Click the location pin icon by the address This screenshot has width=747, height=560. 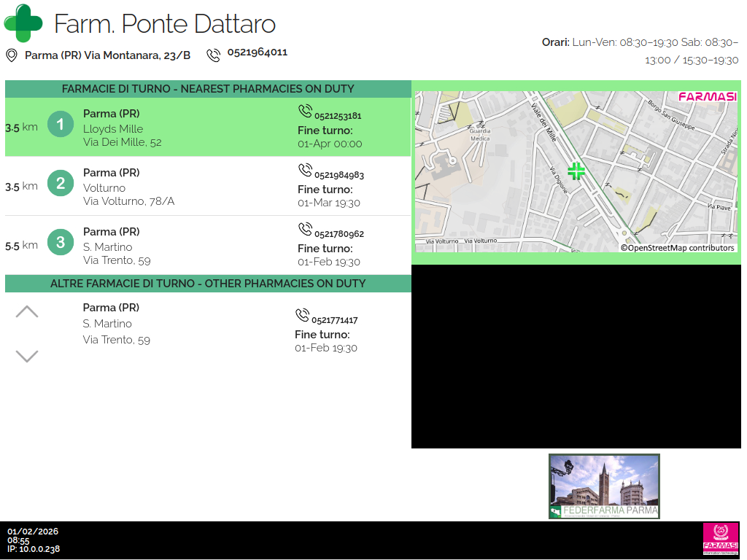(x=12, y=55)
